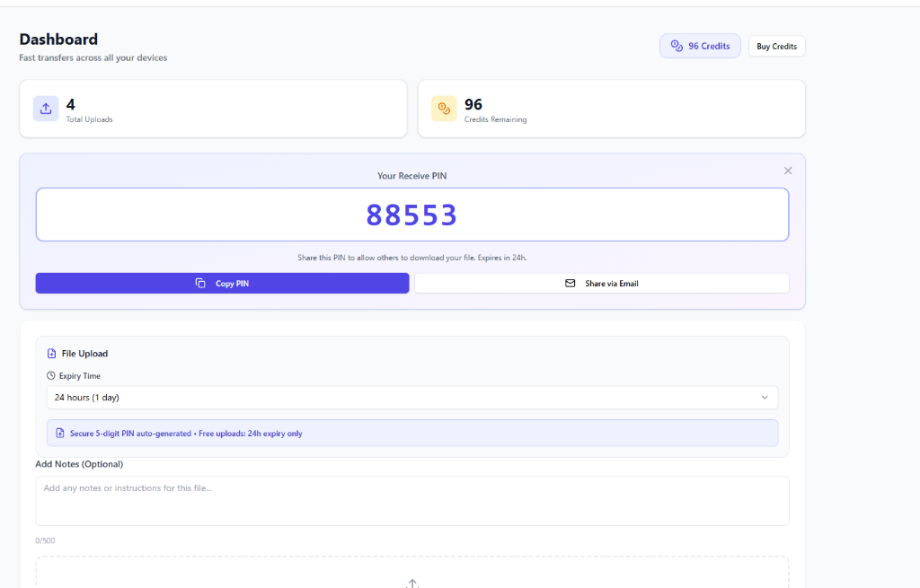
Task: Click the PIN number 88553
Action: [411, 215]
